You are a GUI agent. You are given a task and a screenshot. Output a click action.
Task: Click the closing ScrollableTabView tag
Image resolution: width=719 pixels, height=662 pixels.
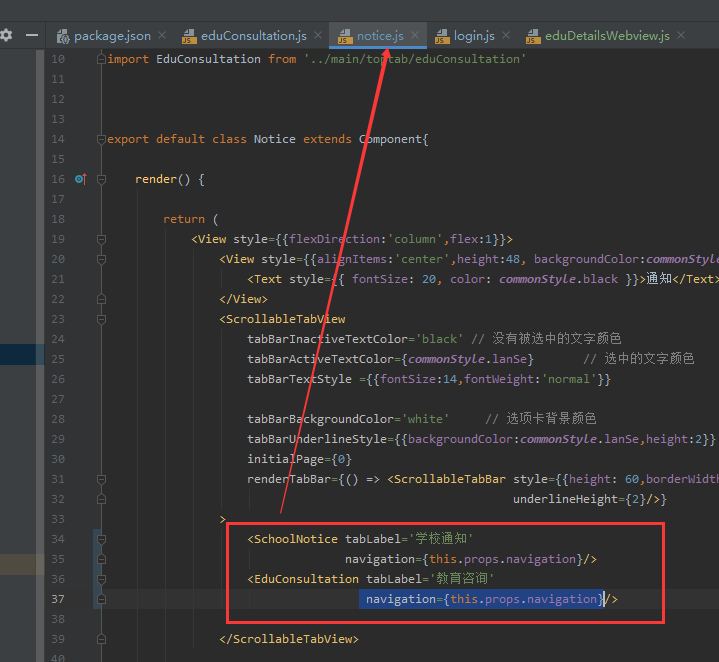pos(289,639)
